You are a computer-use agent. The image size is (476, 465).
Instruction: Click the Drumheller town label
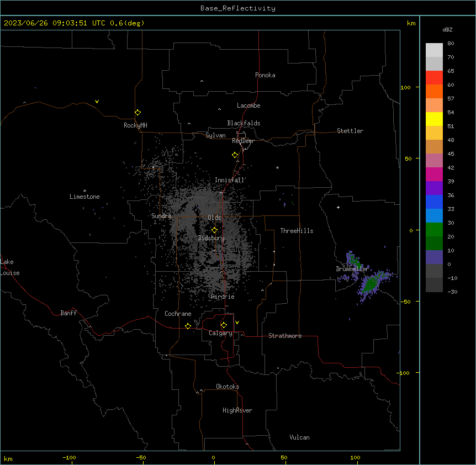(x=352, y=269)
